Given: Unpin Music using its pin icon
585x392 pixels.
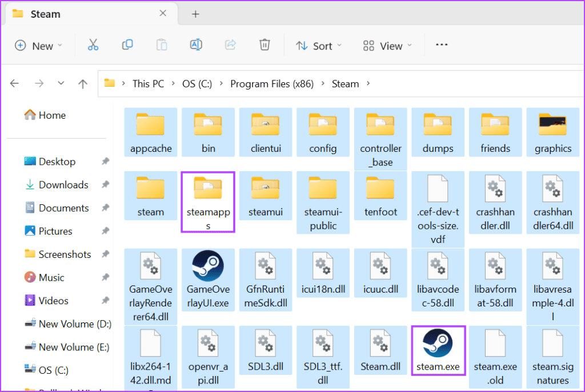Looking at the screenshot, I should tap(106, 277).
